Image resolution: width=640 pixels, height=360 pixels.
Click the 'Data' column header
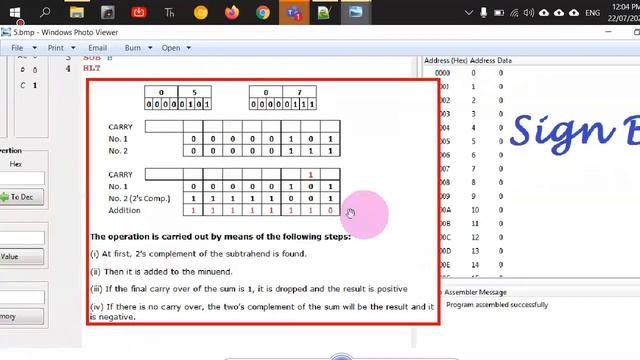(x=504, y=60)
